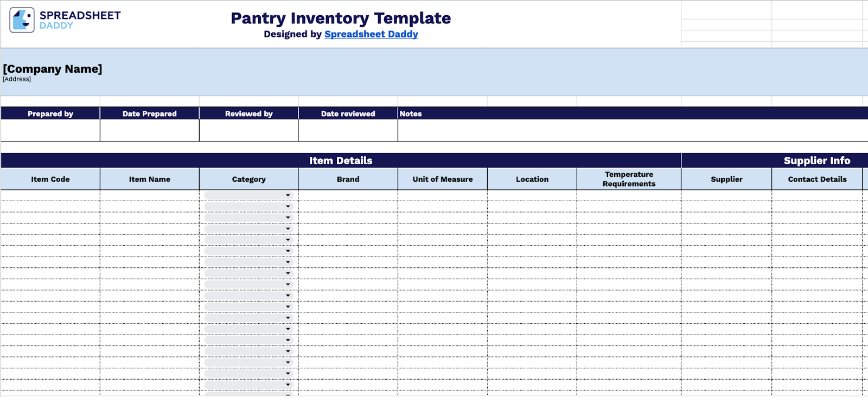Open the first row's Category dropdown
Viewport: 868px width, 397px height.
point(288,195)
